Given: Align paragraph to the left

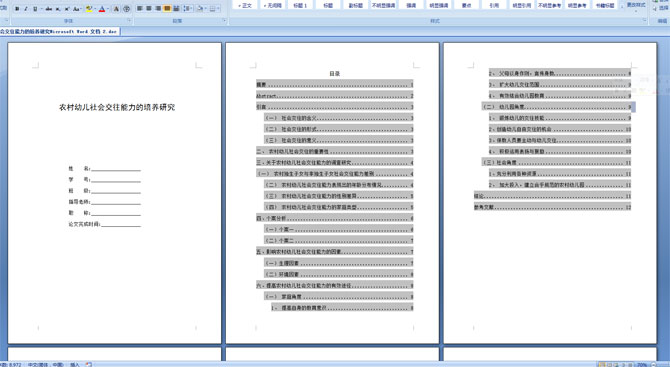Looking at the screenshot, I should [139, 9].
